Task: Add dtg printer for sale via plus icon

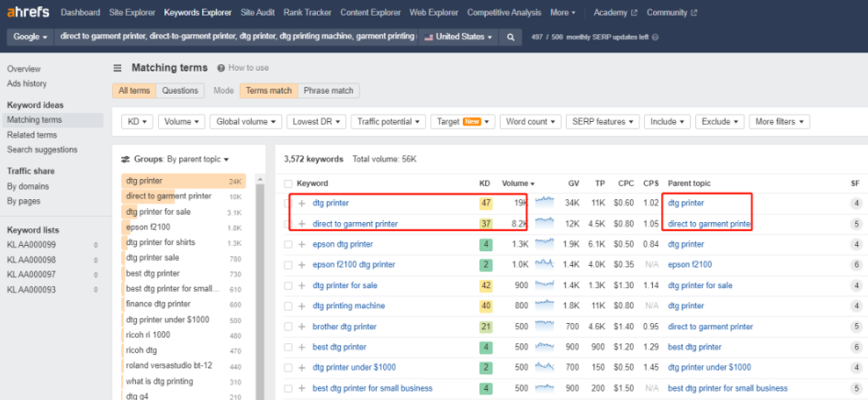Action: point(301,285)
